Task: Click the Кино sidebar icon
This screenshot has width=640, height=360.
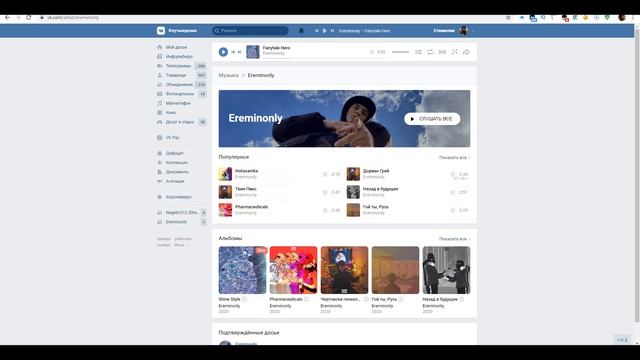Action: pyautogui.click(x=160, y=113)
